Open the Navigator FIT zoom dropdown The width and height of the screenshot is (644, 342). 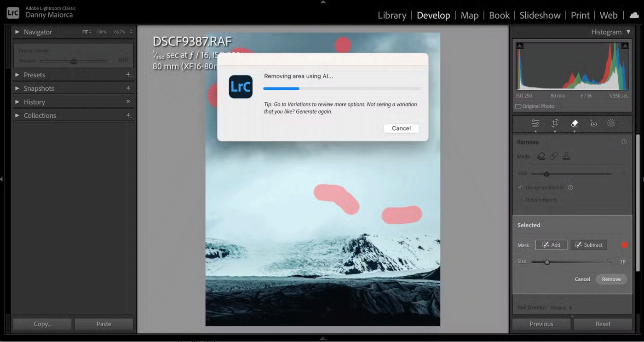(x=87, y=32)
